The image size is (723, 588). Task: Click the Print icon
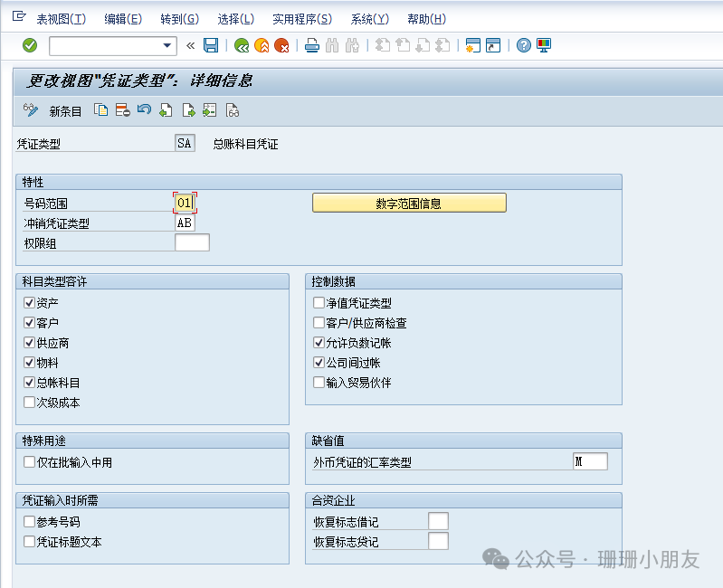point(311,45)
